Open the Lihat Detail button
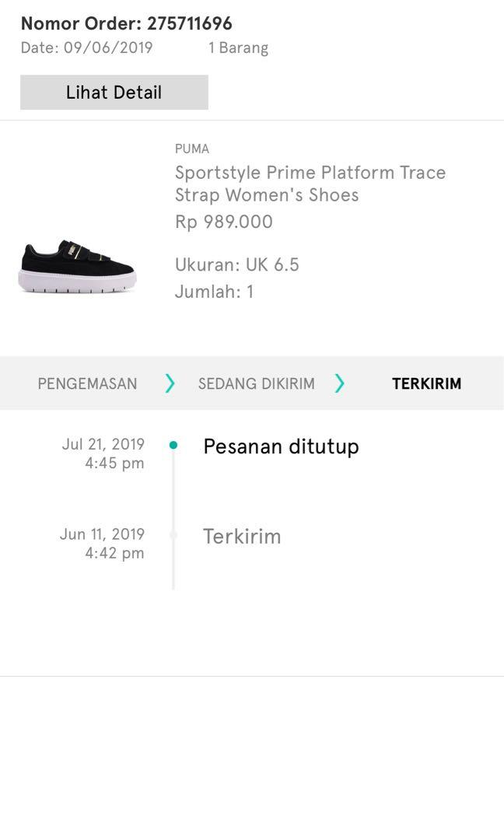This screenshot has width=504, height=840. (114, 92)
